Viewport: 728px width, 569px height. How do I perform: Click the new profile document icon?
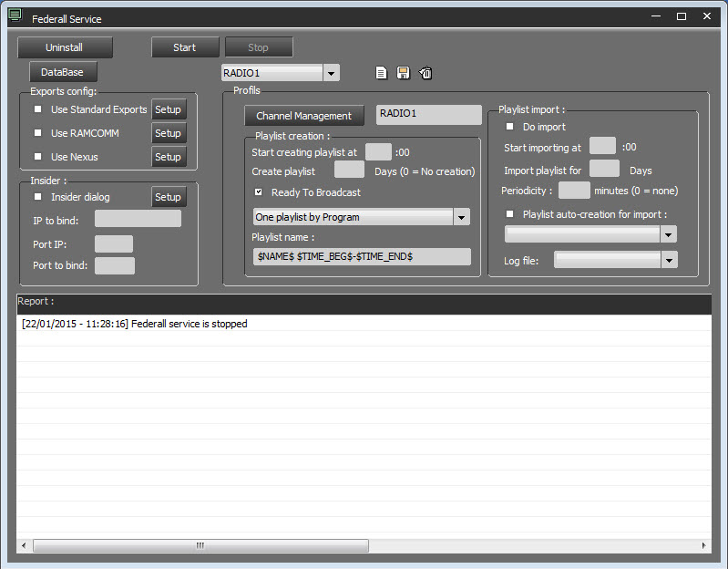[x=382, y=73]
